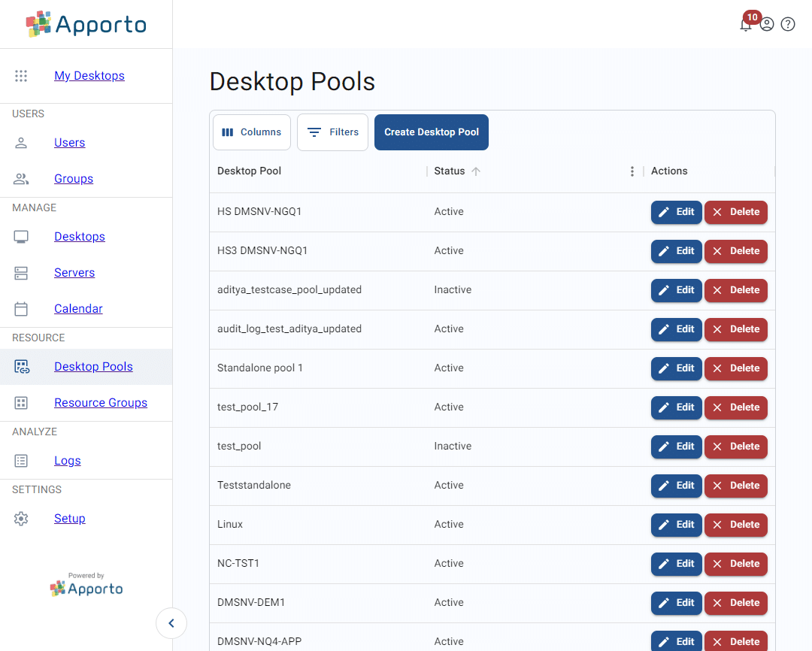Open the Status column three-dot menu
Viewport: 812px width, 651px height.
coord(632,171)
